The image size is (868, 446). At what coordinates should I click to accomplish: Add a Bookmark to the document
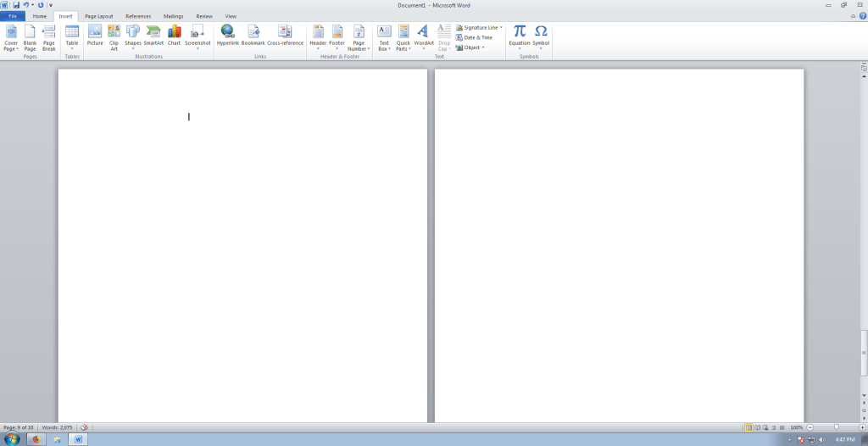coord(253,36)
